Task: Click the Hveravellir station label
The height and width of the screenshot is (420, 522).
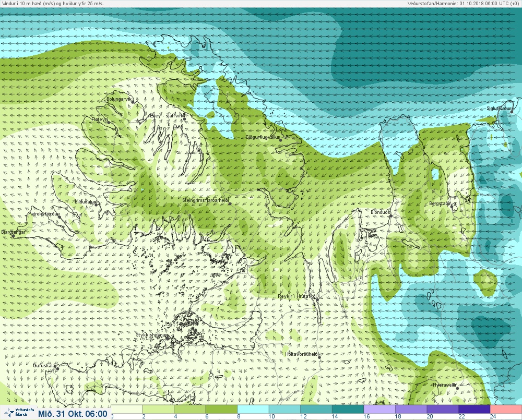Action: click(445, 385)
